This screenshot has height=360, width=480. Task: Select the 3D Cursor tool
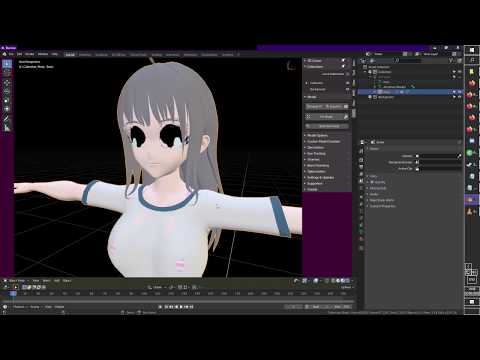point(7,73)
